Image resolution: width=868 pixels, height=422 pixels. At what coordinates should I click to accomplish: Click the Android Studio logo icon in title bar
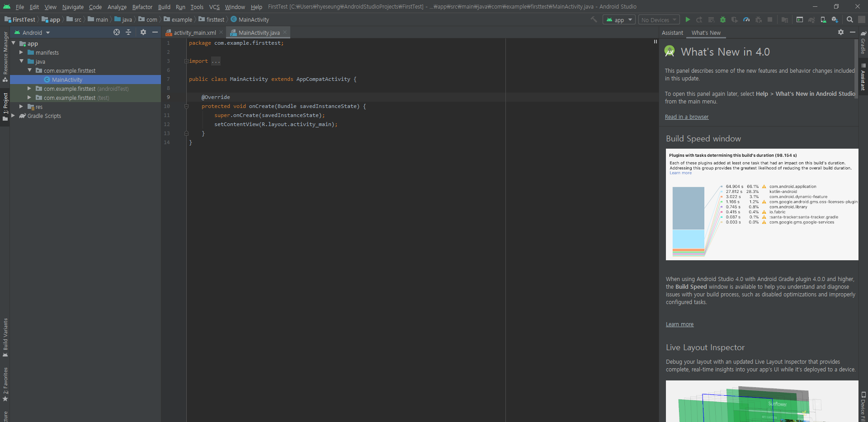point(6,6)
